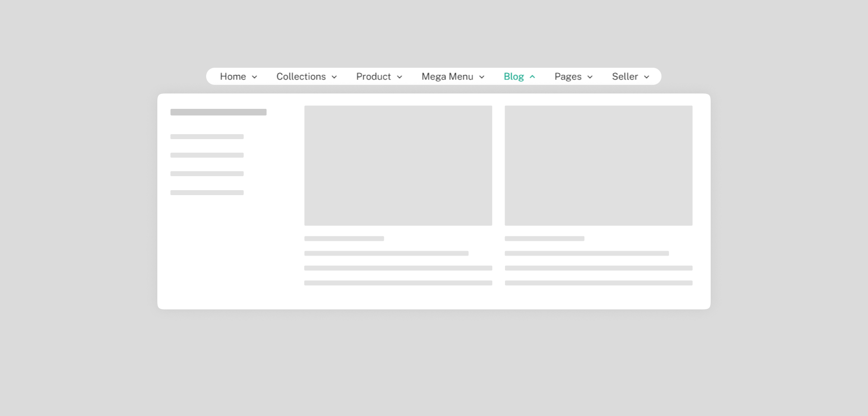The height and width of the screenshot is (416, 868).
Task: Open the left blog post image placeholder
Action: click(x=398, y=165)
